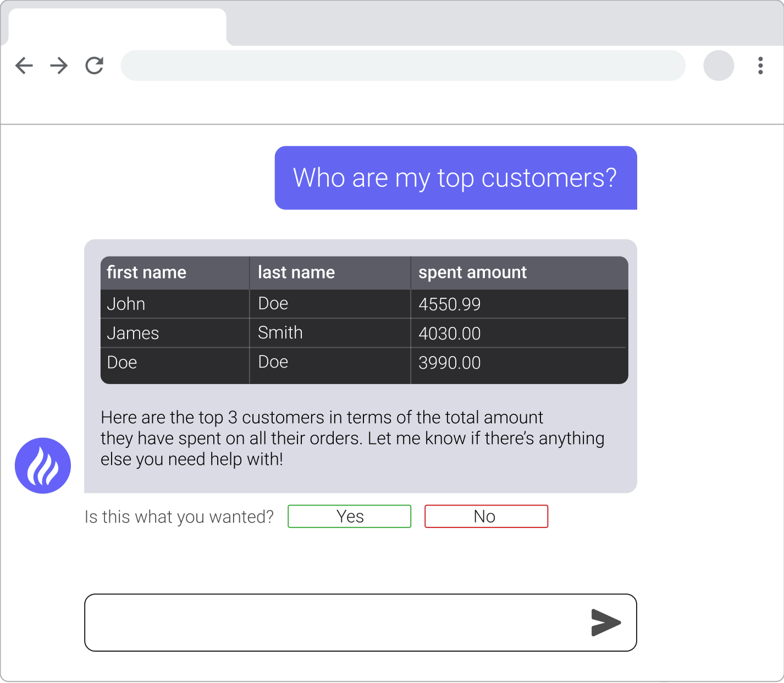Reject the result by clicking No

486,516
